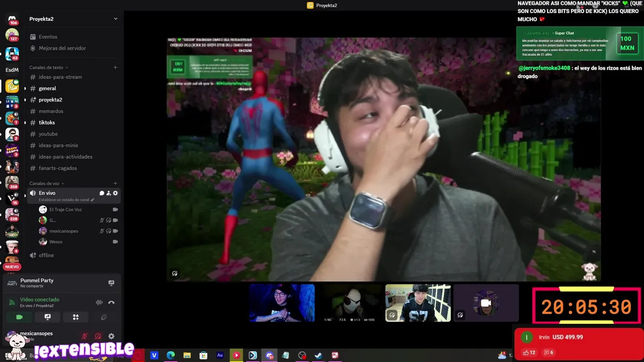The height and width of the screenshot is (362, 644).
Task: Open server icon with 358 badge
Action: 12,182
